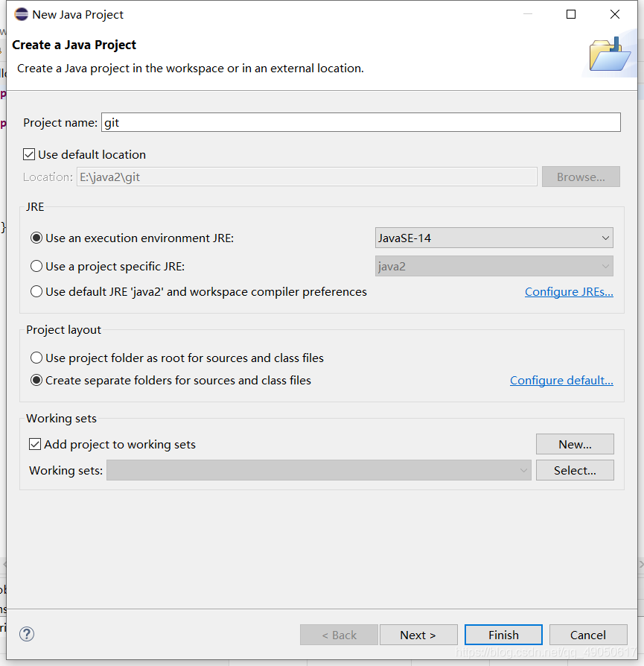This screenshot has height=666, width=644.
Task: Click the Java project folder wizard icon
Action: (610, 54)
